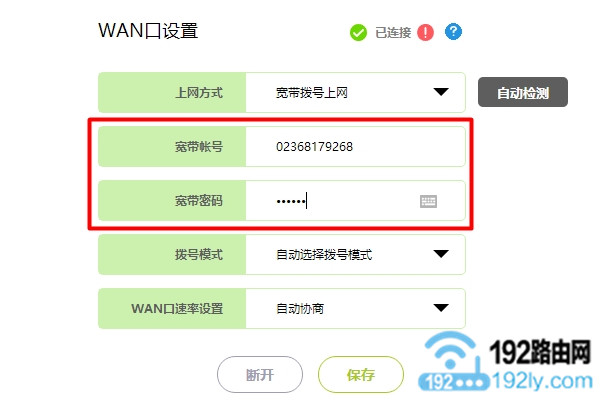Click the 192ly.com website link text
The width and height of the screenshot is (600, 420).
[542, 381]
